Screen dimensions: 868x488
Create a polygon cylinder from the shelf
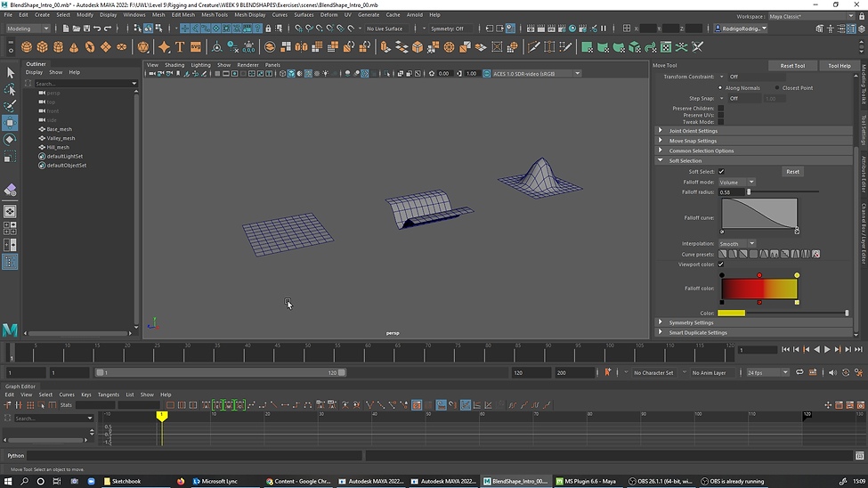tap(58, 47)
